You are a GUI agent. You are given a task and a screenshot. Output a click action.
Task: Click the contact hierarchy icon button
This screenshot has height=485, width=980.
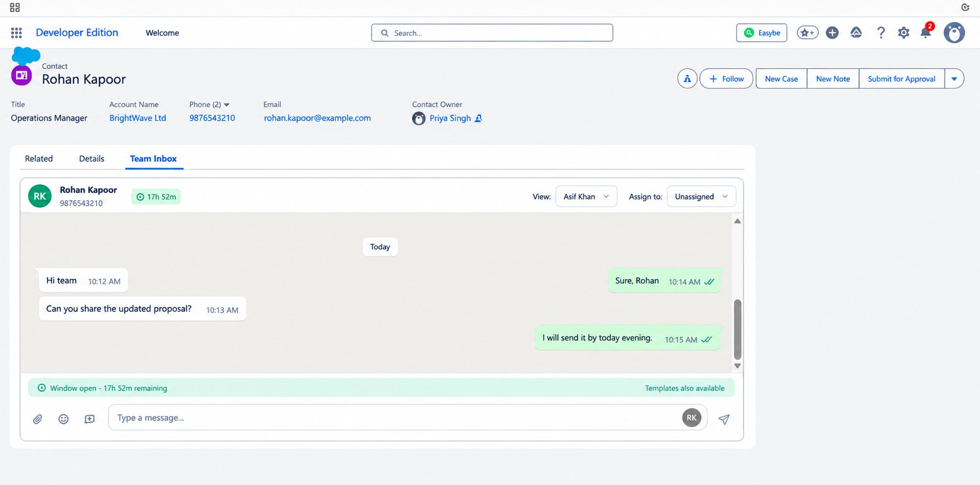point(687,79)
